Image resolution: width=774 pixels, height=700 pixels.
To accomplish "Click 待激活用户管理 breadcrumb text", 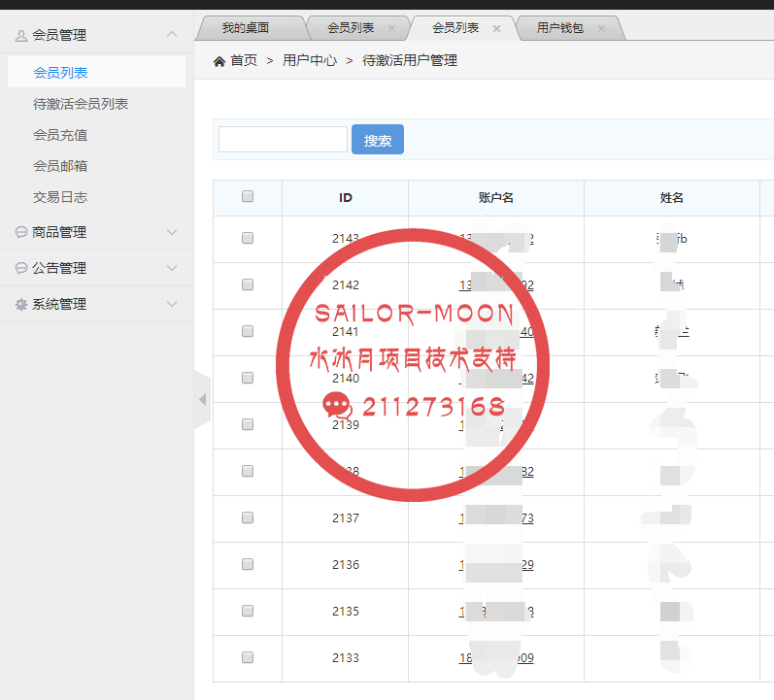I will [x=410, y=61].
